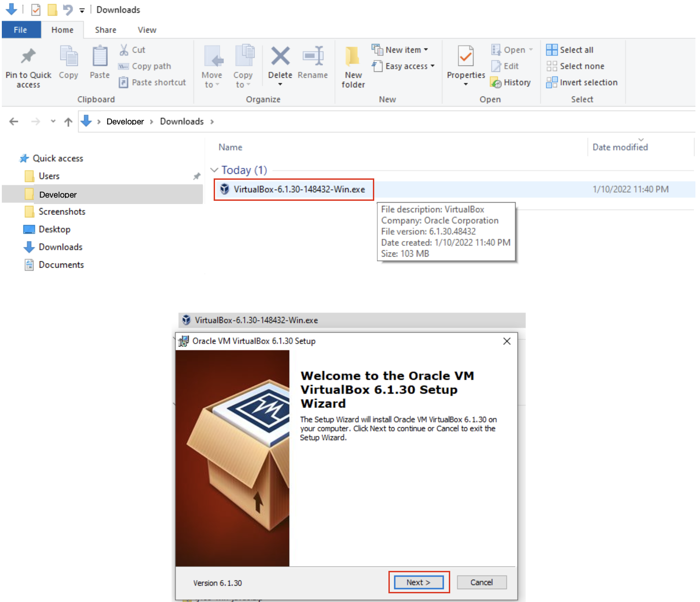Viewport: 700px width, 602px height.
Task: Select the VirtualBox-6.1.30-148432-Win.exe file
Action: pos(299,189)
